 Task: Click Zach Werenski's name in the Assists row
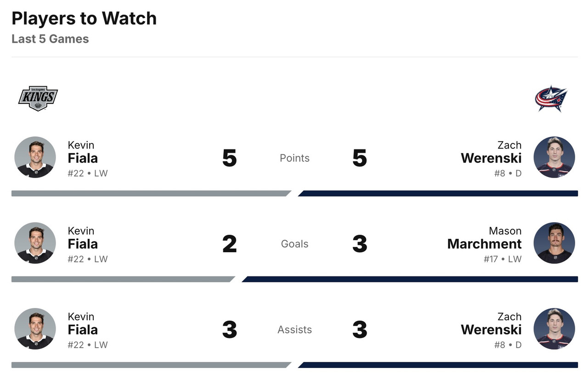click(x=491, y=324)
